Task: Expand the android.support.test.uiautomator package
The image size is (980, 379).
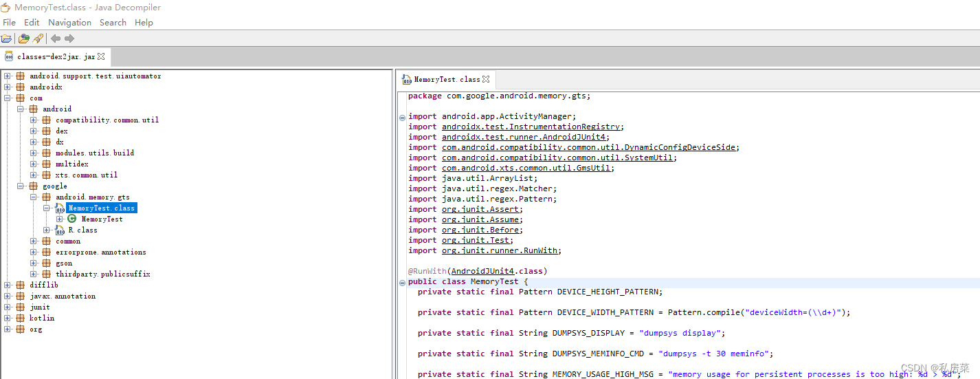Action: [8, 76]
